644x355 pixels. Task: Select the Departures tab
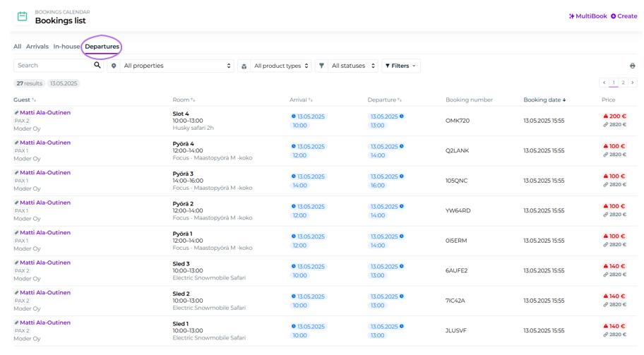click(102, 47)
